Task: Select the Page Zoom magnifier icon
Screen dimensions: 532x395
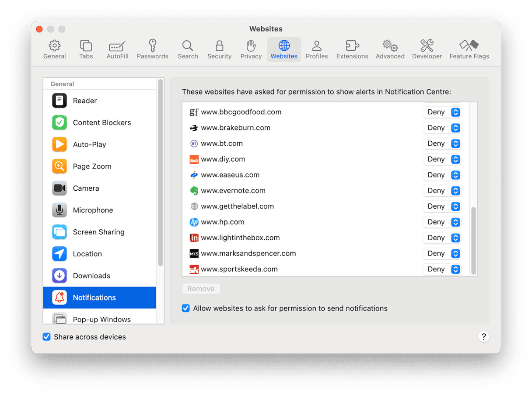Action: pos(59,166)
